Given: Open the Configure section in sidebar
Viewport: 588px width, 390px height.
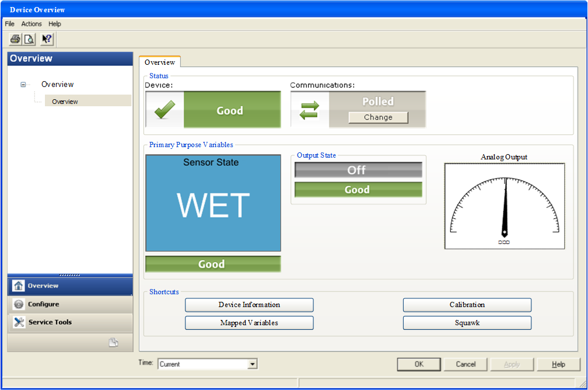Looking at the screenshot, I should click(x=43, y=304).
